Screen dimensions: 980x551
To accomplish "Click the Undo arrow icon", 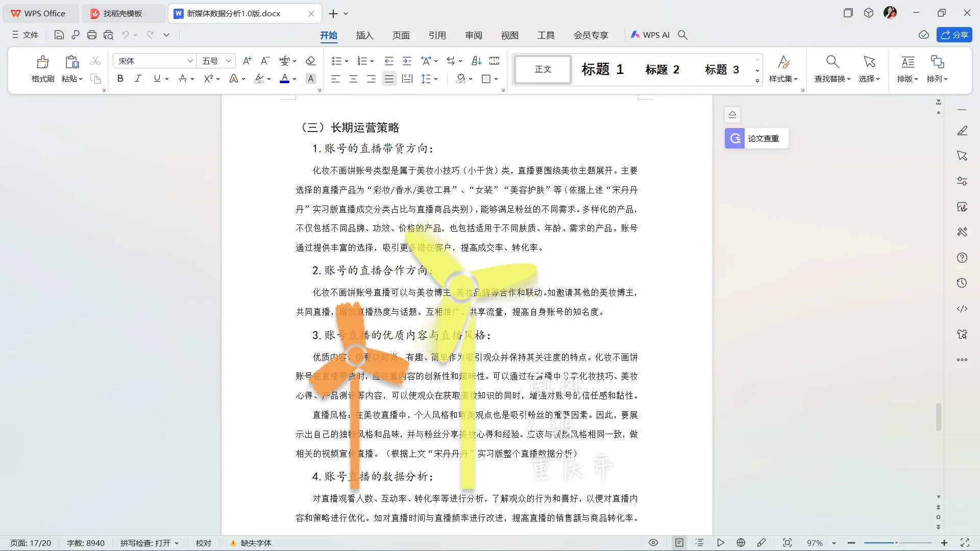I will (125, 35).
